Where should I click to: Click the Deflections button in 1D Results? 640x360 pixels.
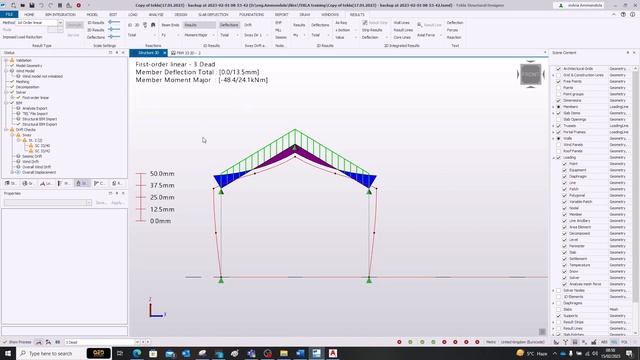coord(229,25)
